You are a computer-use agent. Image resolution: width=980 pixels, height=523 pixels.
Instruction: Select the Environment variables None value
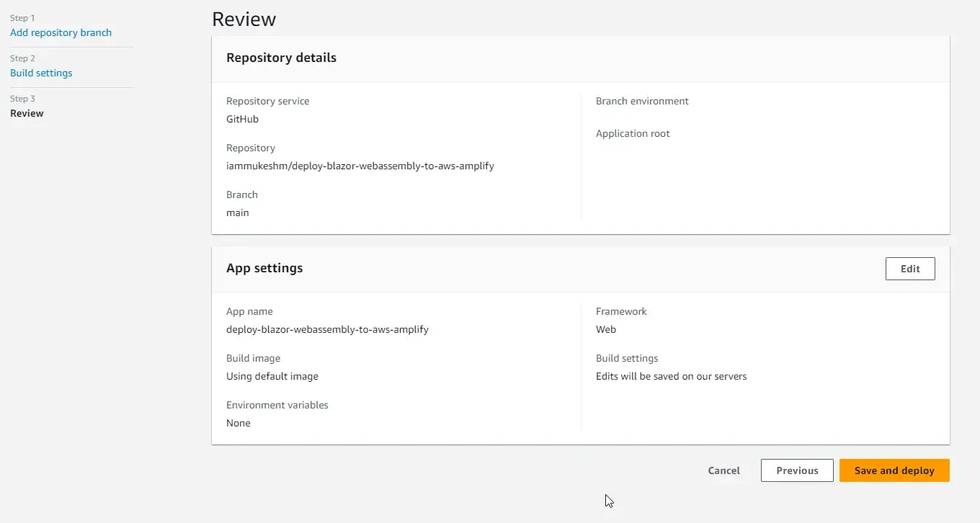point(239,423)
